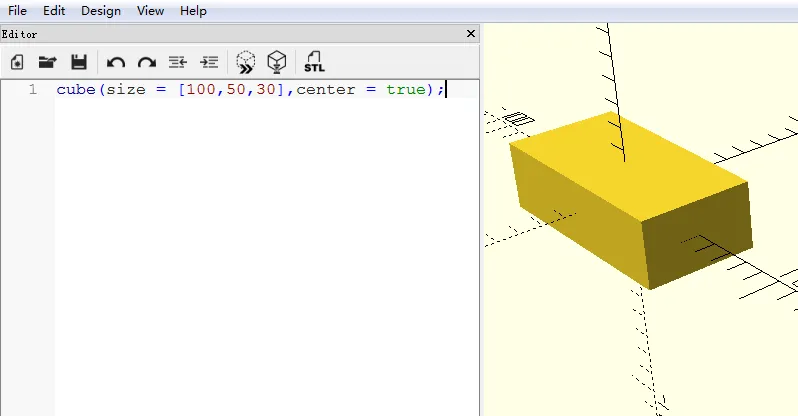Open a file with the folder icon
Viewport: 798px width, 416px height.
47,62
